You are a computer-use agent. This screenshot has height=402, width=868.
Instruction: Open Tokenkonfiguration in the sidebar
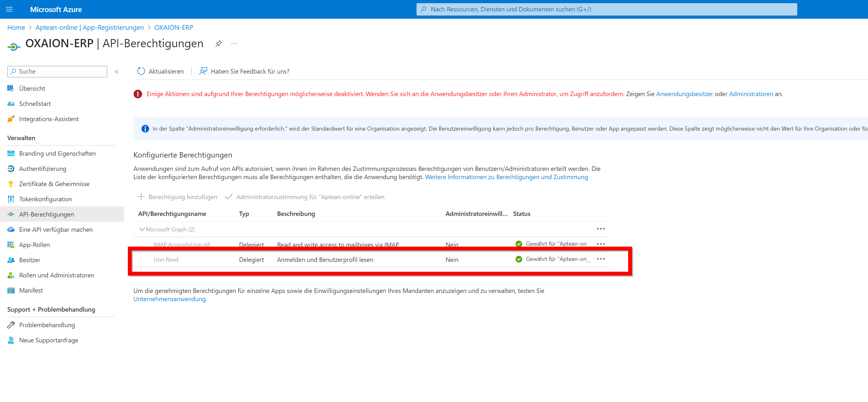[45, 199]
